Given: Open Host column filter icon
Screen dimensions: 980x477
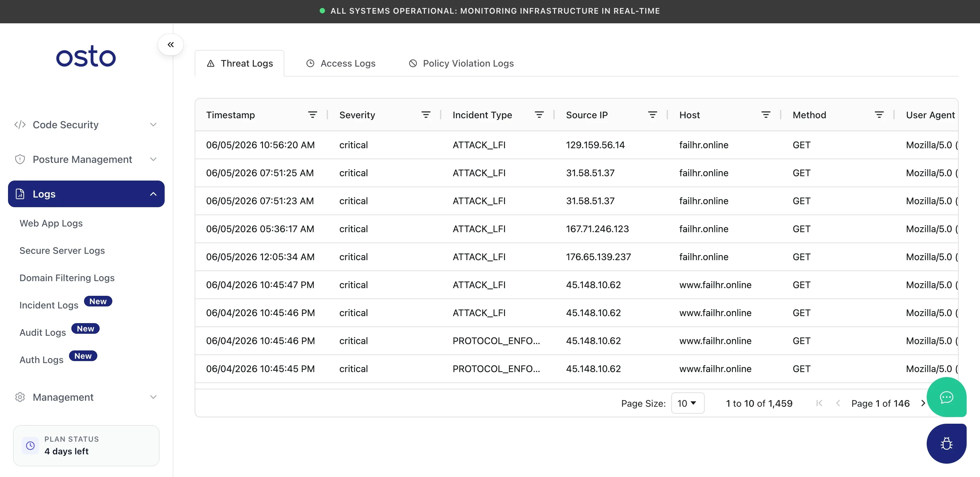Looking at the screenshot, I should (766, 115).
